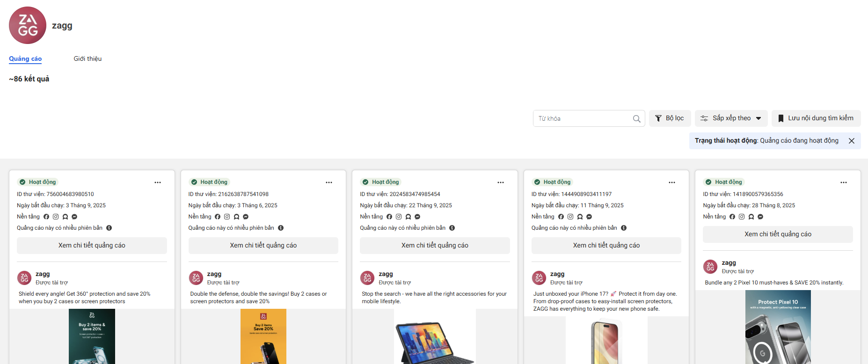Click the start date '3 Tháng 6, 2025'
868x364 pixels.
click(x=257, y=205)
